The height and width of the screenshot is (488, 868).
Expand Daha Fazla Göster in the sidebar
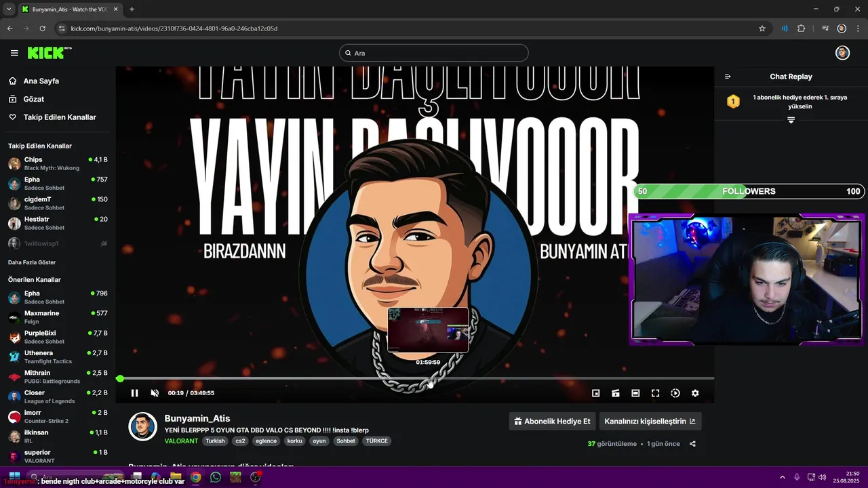(x=32, y=262)
